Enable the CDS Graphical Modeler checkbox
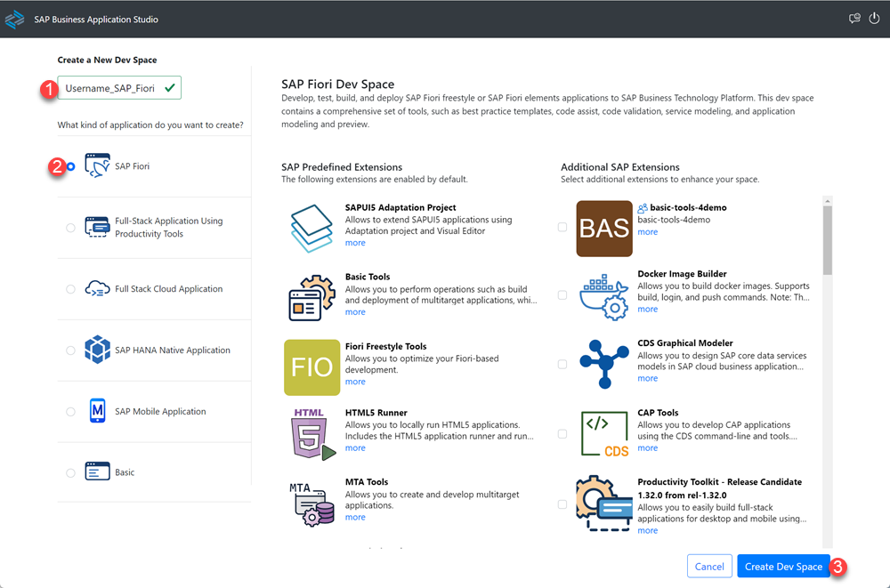Image resolution: width=890 pixels, height=588 pixels. [x=562, y=365]
